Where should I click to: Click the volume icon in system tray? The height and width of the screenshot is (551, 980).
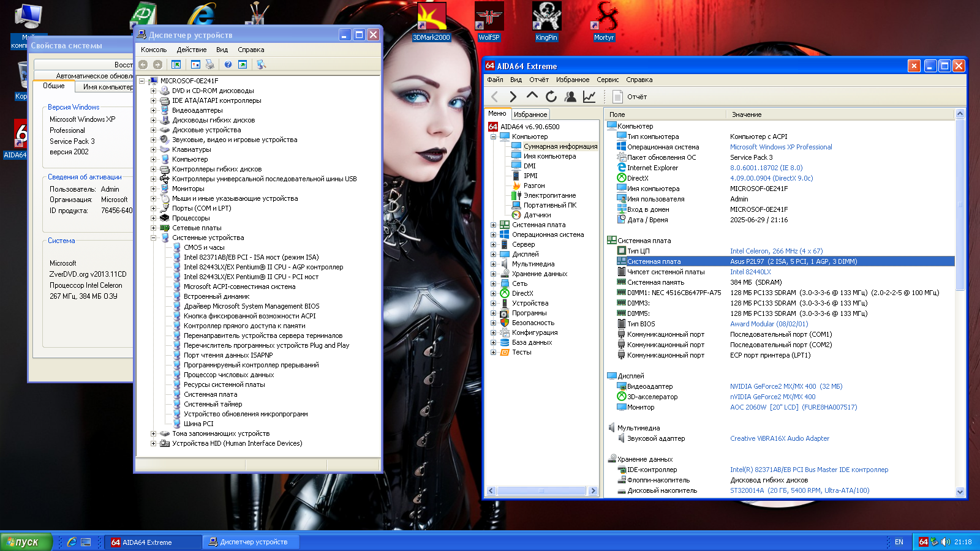[945, 542]
